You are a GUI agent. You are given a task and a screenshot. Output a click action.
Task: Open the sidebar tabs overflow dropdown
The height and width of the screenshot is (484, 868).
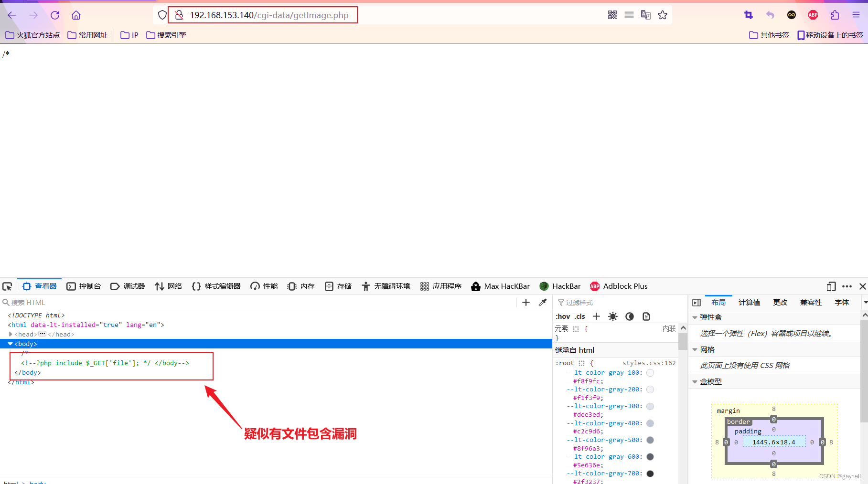865,303
